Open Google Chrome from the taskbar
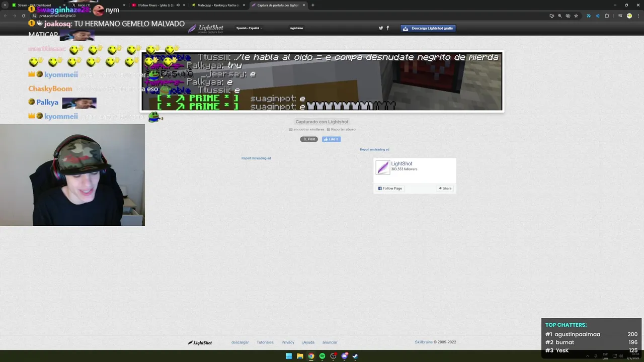This screenshot has width=644, height=362. (x=311, y=356)
